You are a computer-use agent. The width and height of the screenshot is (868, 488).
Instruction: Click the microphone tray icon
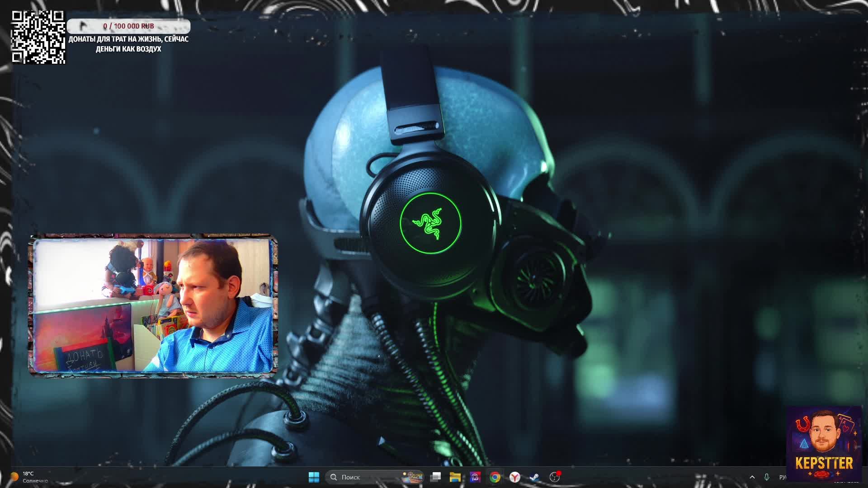click(x=767, y=477)
